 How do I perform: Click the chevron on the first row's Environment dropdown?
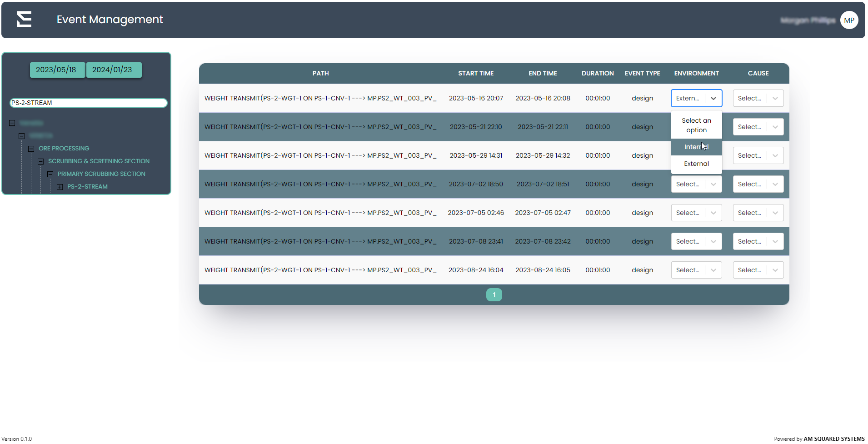click(713, 99)
